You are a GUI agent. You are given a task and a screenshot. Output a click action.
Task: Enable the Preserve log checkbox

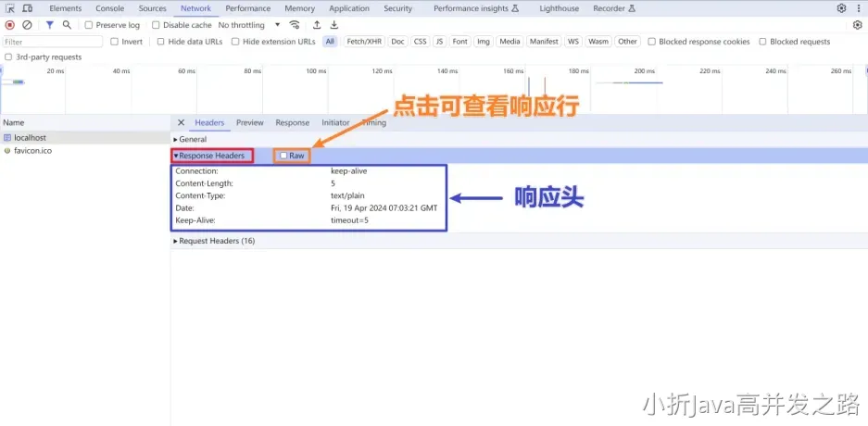(89, 25)
